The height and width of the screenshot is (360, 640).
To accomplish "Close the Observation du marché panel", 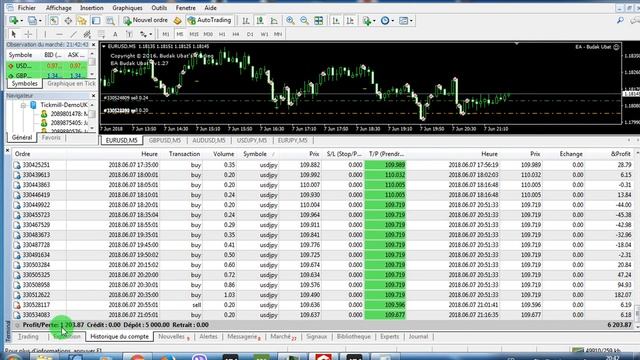I will pos(93,44).
